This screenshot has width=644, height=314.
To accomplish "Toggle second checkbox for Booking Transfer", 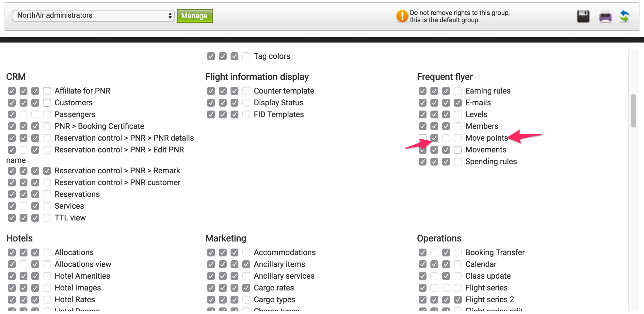I will [x=434, y=253].
